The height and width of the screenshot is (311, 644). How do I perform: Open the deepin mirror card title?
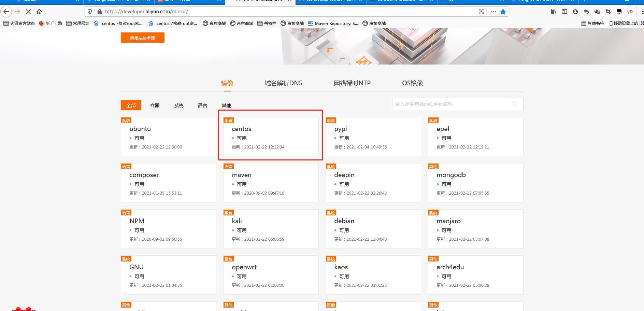coord(344,175)
